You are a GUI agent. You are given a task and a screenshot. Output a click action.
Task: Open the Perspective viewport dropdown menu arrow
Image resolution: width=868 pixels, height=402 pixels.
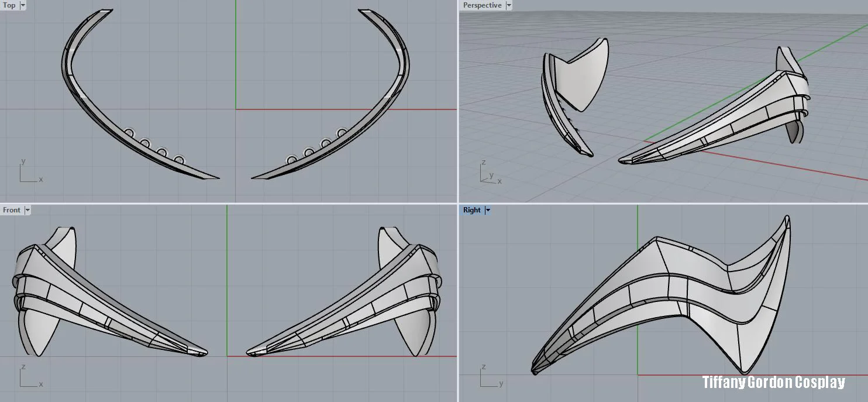point(509,5)
